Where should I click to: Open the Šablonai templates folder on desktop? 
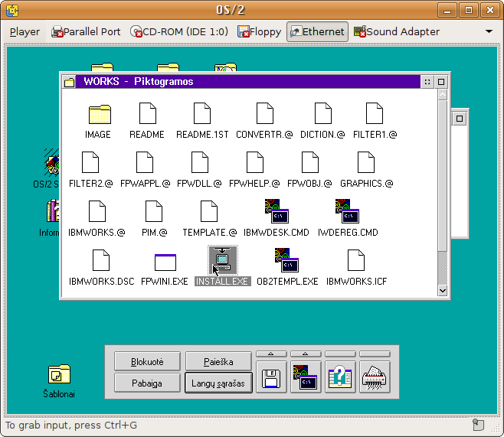click(59, 374)
